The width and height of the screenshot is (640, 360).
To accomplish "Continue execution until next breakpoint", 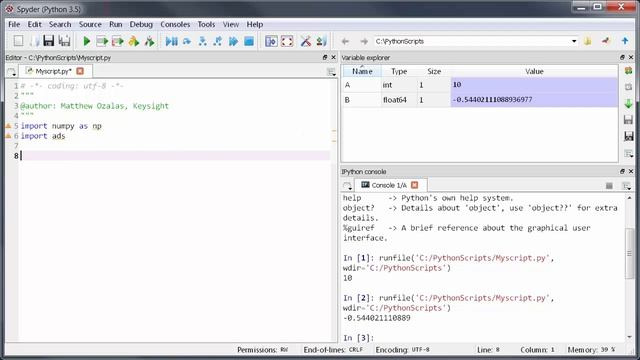I will click(233, 41).
